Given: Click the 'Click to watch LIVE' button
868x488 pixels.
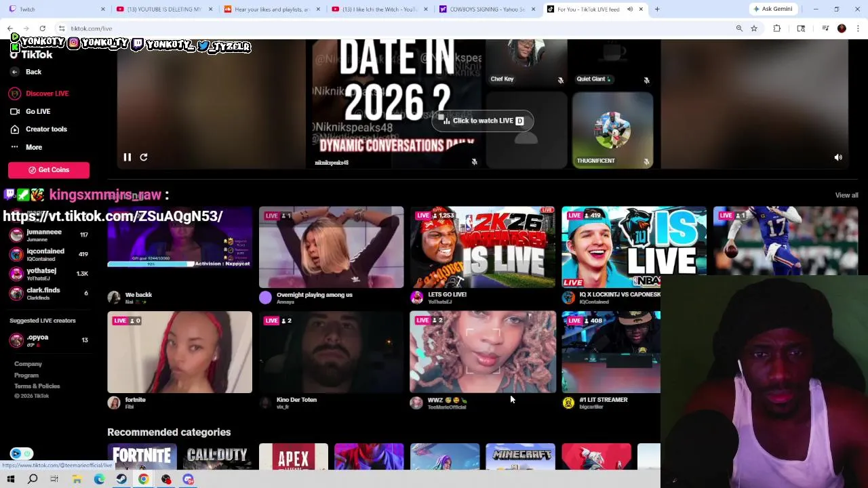Looking at the screenshot, I should (483, 121).
